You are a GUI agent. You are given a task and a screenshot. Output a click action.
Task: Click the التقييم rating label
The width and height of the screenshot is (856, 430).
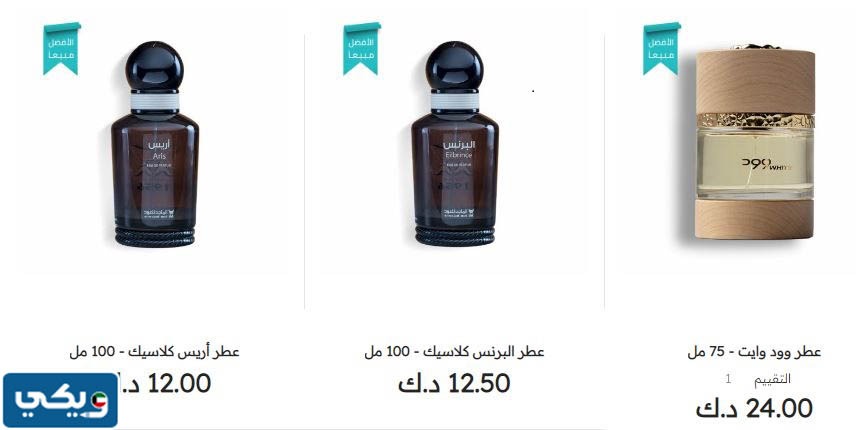pyautogui.click(x=772, y=379)
